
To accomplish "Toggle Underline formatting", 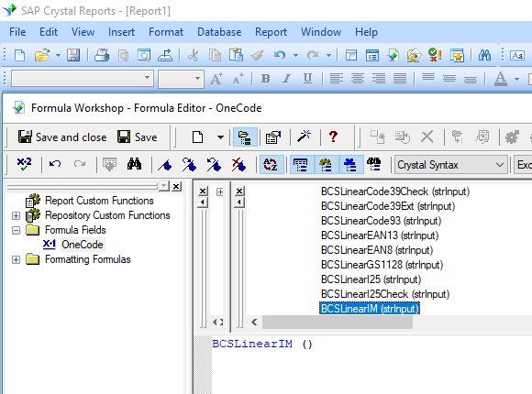I will tap(307, 78).
